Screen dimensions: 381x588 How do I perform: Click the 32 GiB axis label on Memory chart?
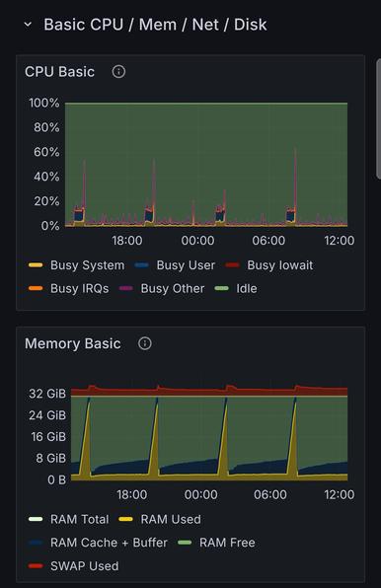click(x=47, y=394)
